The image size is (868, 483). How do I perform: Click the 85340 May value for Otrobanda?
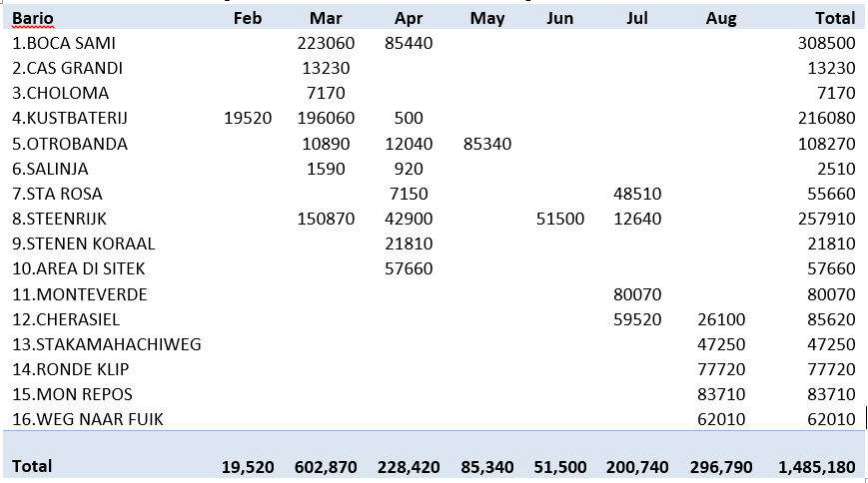pyautogui.click(x=487, y=144)
